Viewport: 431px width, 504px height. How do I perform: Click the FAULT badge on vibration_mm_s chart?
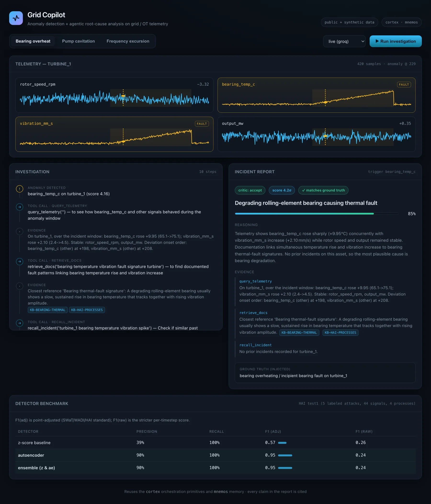pos(202,124)
